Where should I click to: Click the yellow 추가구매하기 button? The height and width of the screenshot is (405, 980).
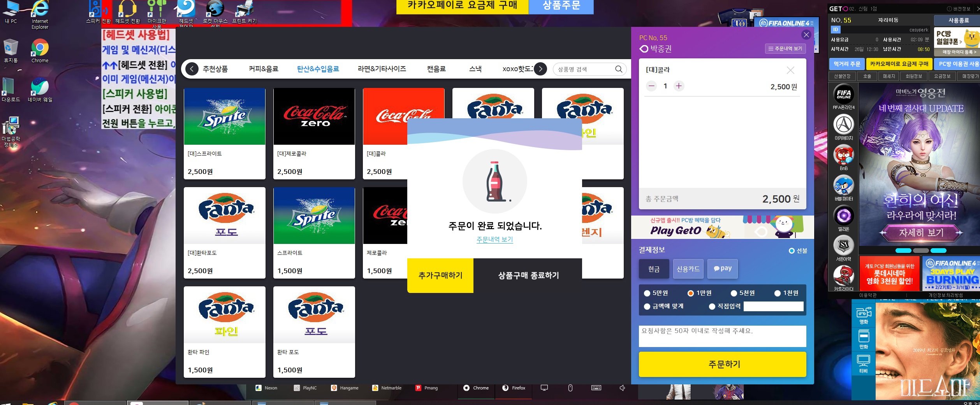(440, 275)
